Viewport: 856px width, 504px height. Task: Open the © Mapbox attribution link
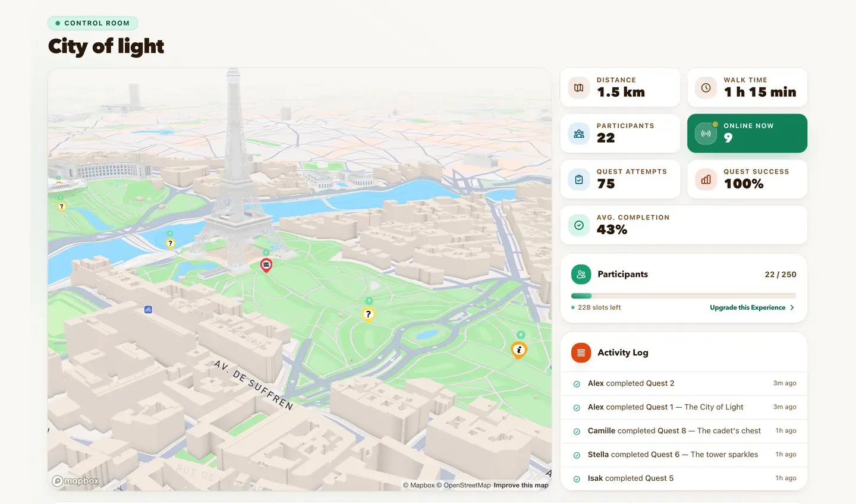tap(419, 485)
